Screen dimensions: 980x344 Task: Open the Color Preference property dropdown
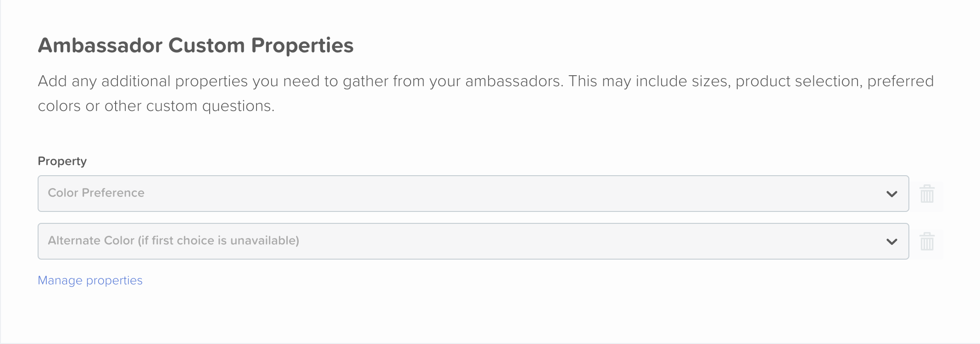tap(473, 194)
